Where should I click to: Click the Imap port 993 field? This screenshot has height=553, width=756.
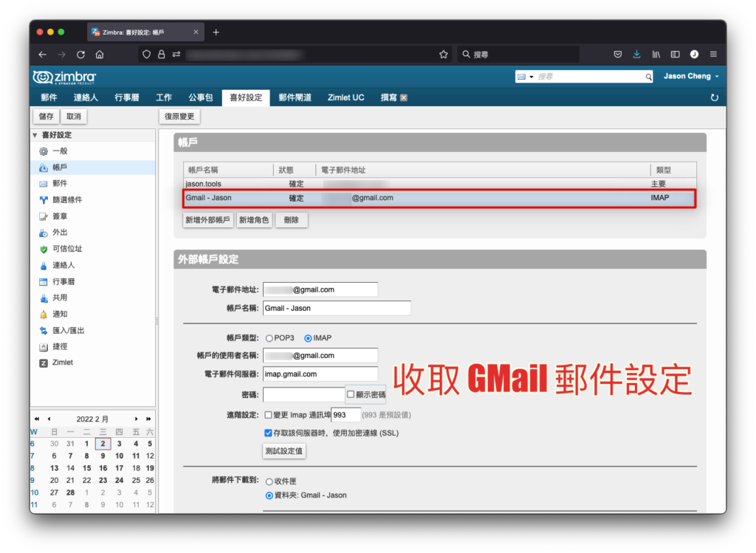coord(346,415)
